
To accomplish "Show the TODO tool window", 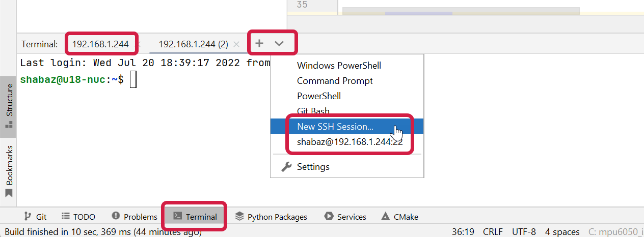I will click(78, 217).
